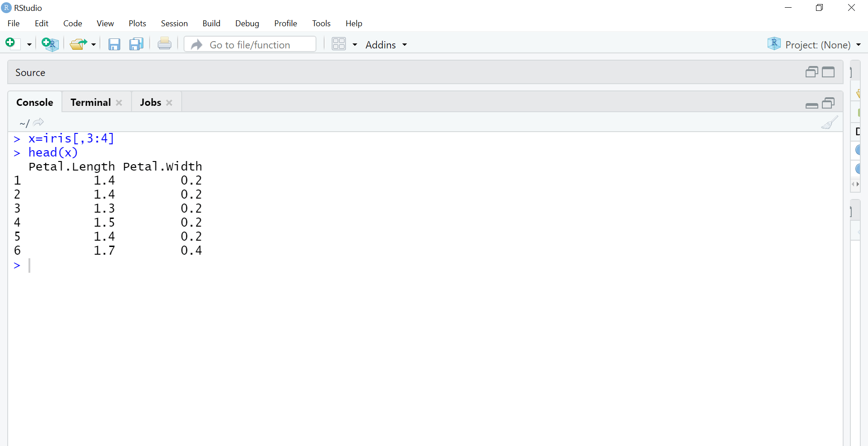The width and height of the screenshot is (868, 446).
Task: Click the Open File folder icon
Action: point(79,44)
